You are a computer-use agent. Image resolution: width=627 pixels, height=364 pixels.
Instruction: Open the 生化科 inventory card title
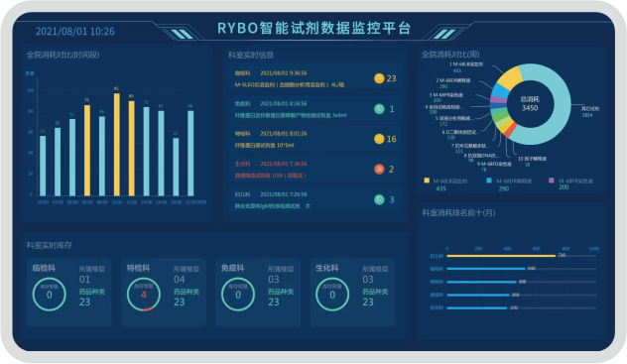pyautogui.click(x=327, y=268)
